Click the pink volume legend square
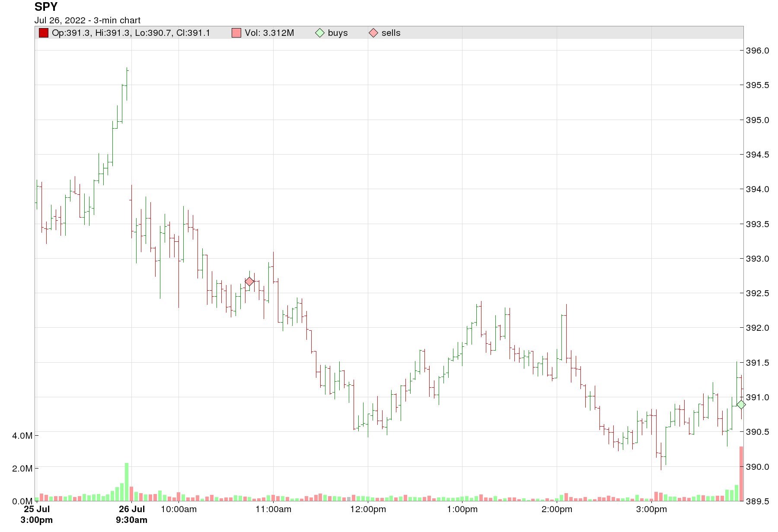 click(x=236, y=33)
